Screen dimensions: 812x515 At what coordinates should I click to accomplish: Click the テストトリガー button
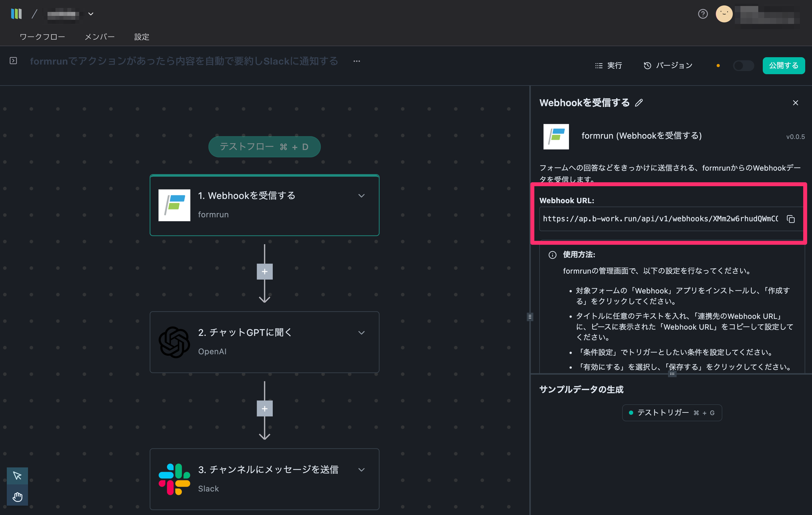pyautogui.click(x=672, y=413)
